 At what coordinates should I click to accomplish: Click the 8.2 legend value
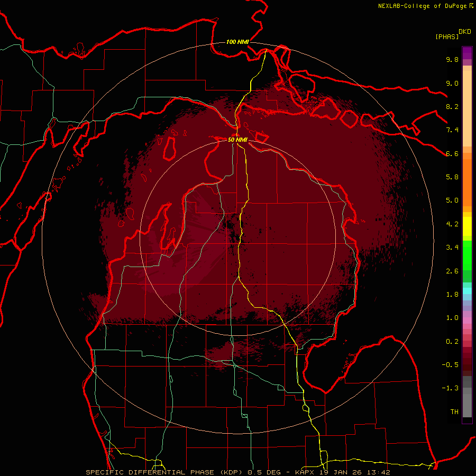tap(452, 106)
